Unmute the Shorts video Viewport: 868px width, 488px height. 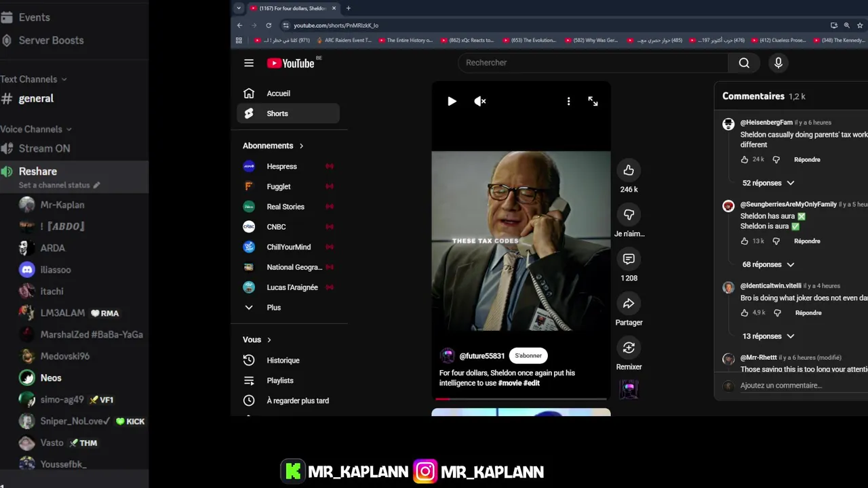pyautogui.click(x=479, y=101)
